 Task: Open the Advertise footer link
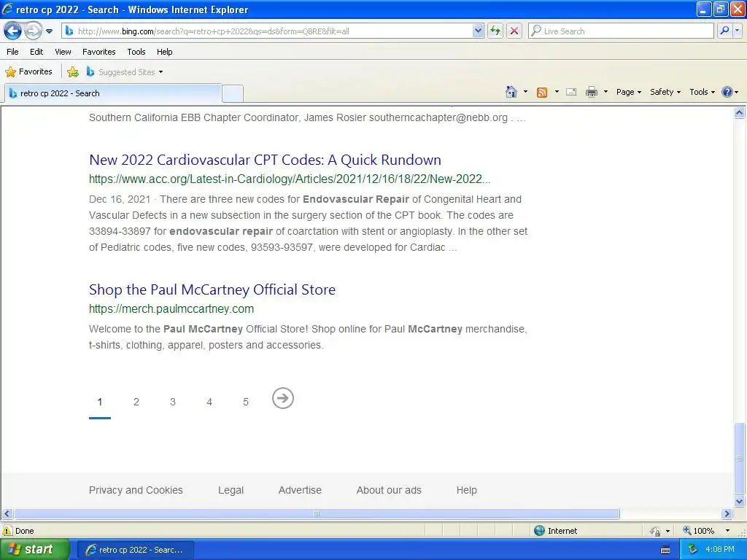point(300,490)
